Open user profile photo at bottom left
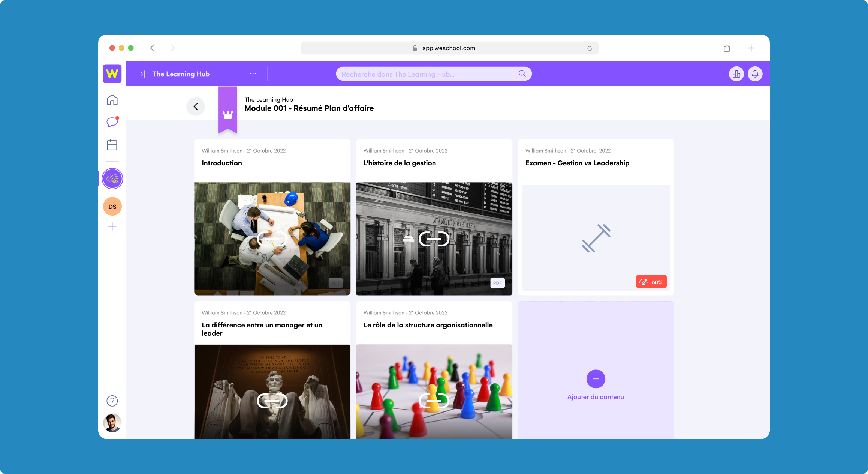The width and height of the screenshot is (868, 474). [112, 423]
